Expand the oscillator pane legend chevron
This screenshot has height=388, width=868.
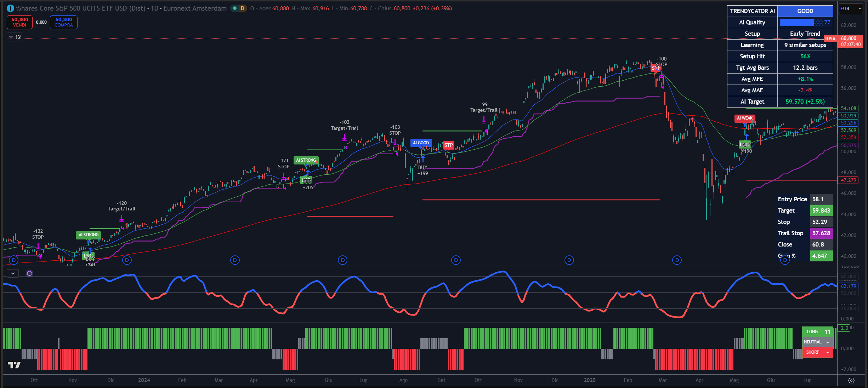(13, 273)
